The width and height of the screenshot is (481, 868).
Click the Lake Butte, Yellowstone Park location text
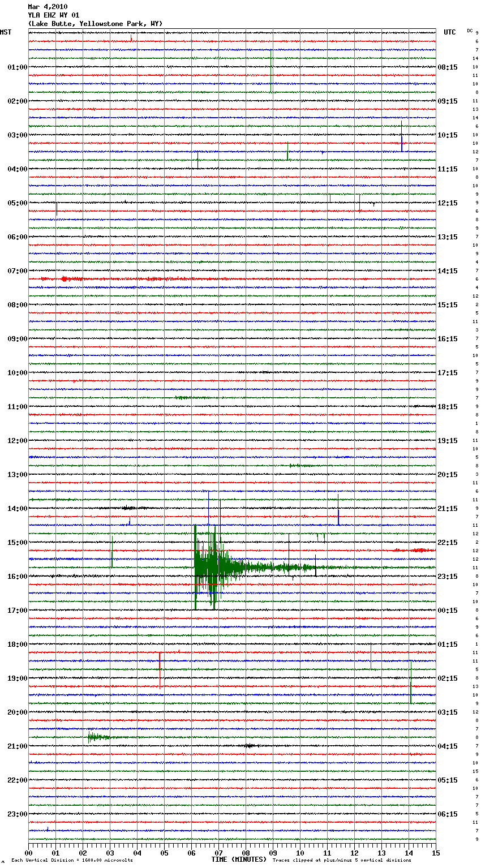pos(95,24)
